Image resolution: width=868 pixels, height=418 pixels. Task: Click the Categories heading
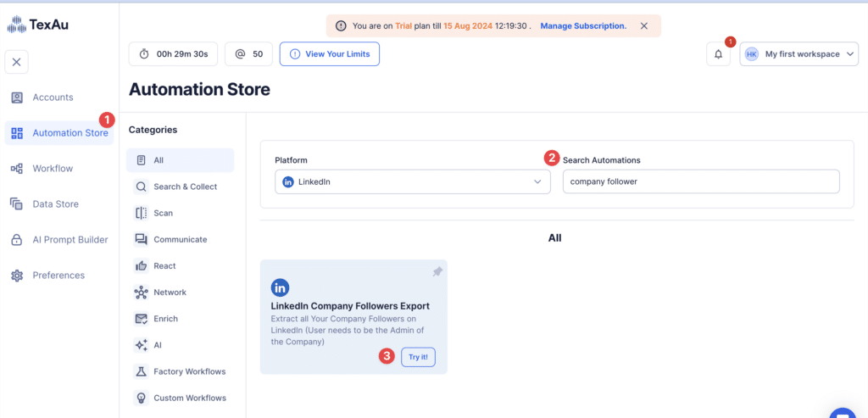[153, 130]
